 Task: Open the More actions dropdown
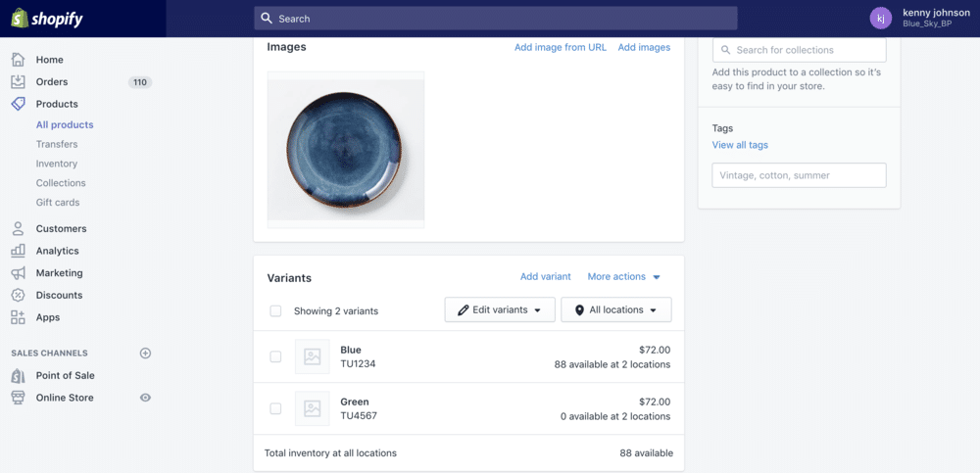(x=623, y=277)
